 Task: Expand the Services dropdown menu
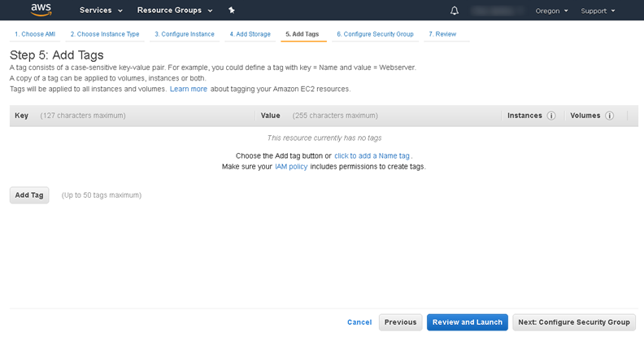coord(101,11)
